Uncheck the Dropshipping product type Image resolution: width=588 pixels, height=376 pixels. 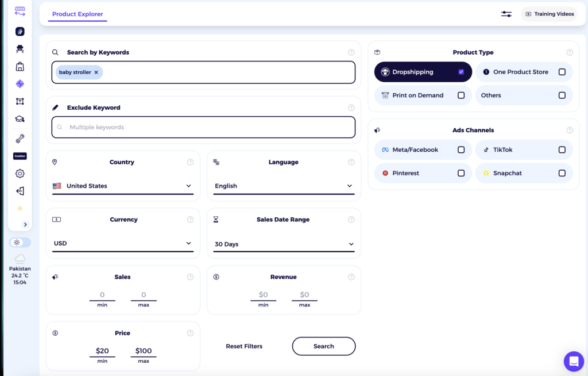[x=461, y=71]
